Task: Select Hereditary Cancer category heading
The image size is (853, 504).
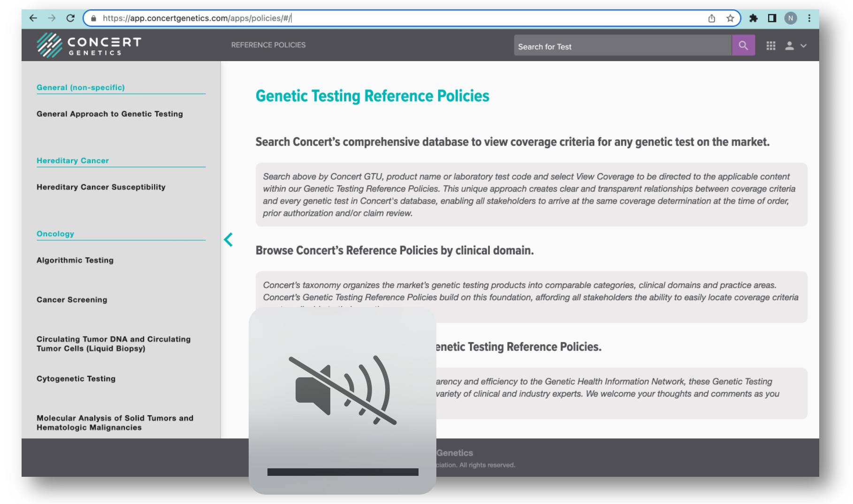Action: (x=73, y=160)
